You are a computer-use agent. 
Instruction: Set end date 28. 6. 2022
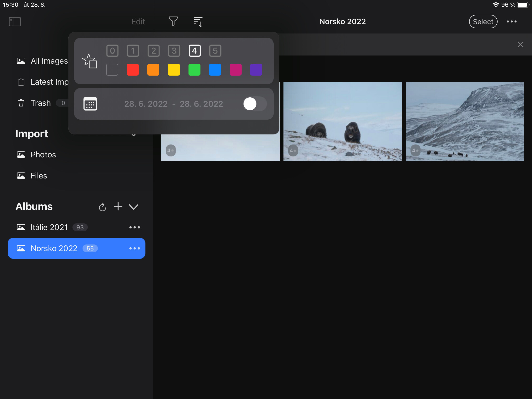[201, 104]
